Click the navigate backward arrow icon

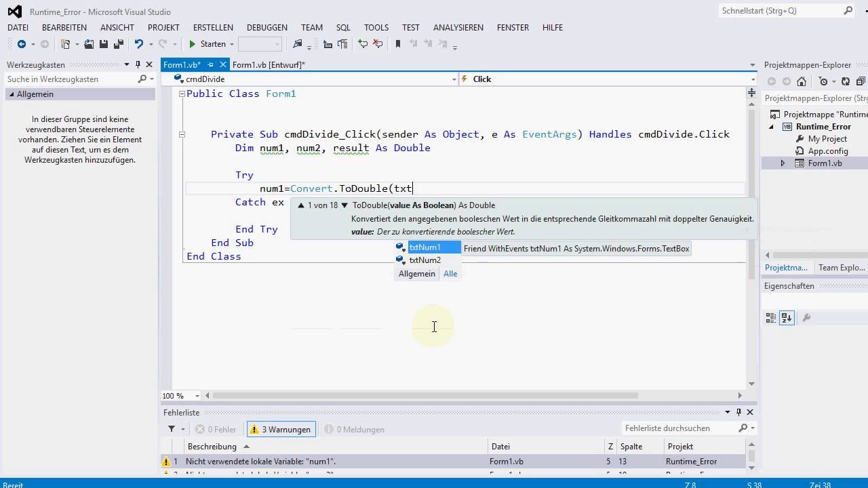[x=21, y=44]
